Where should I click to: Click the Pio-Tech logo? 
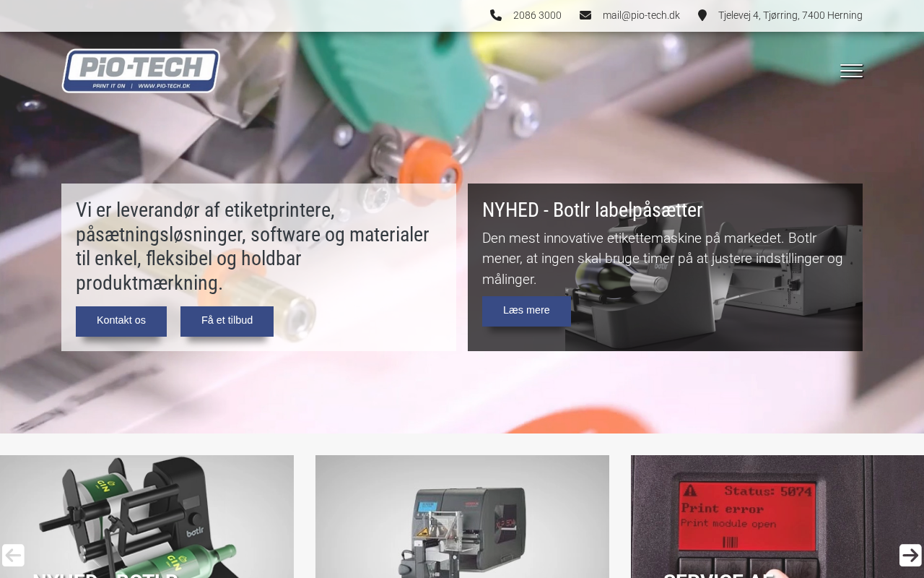point(141,71)
